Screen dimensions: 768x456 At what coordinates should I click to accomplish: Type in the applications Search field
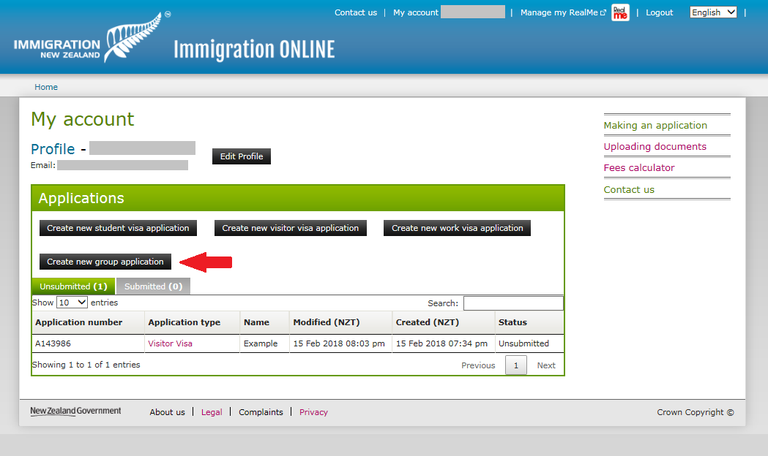(512, 303)
